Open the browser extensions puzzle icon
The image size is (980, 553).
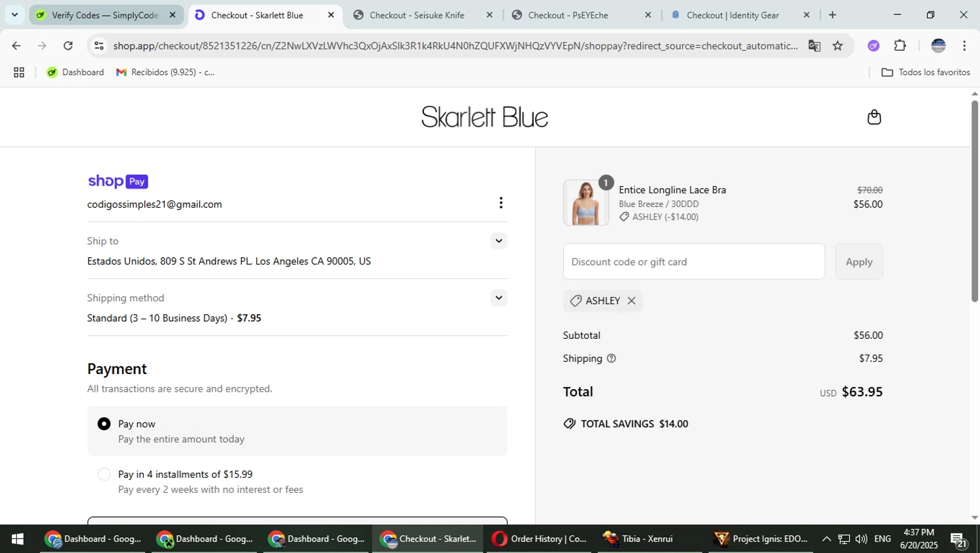900,46
